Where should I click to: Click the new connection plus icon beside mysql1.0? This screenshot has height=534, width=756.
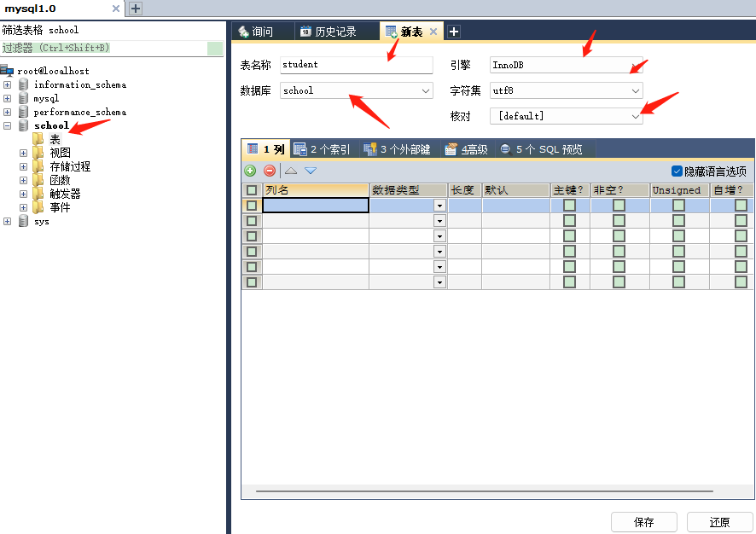coord(135,9)
